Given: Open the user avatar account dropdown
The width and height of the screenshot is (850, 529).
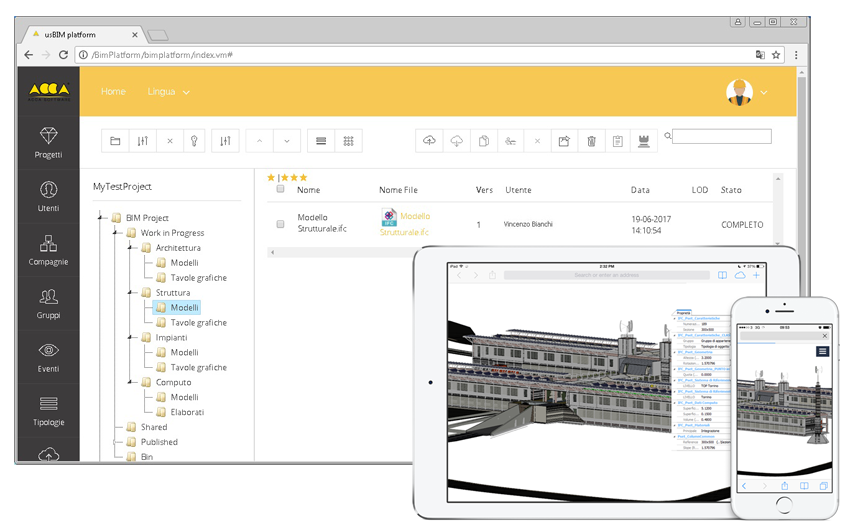Looking at the screenshot, I should click(746, 92).
